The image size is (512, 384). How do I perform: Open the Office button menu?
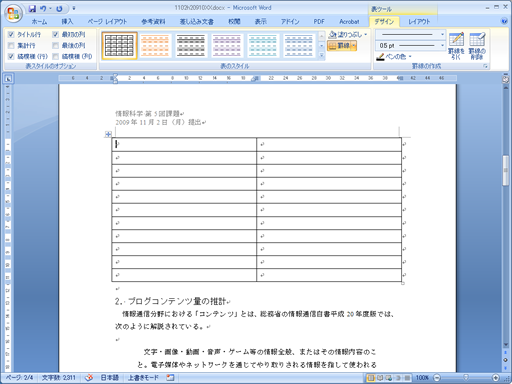pyautogui.click(x=13, y=13)
